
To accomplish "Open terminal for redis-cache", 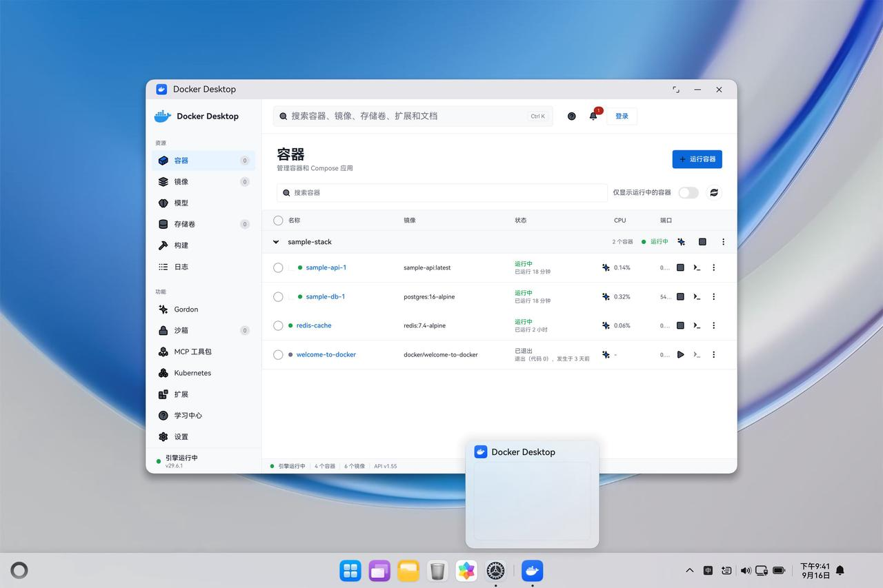I will 697,325.
